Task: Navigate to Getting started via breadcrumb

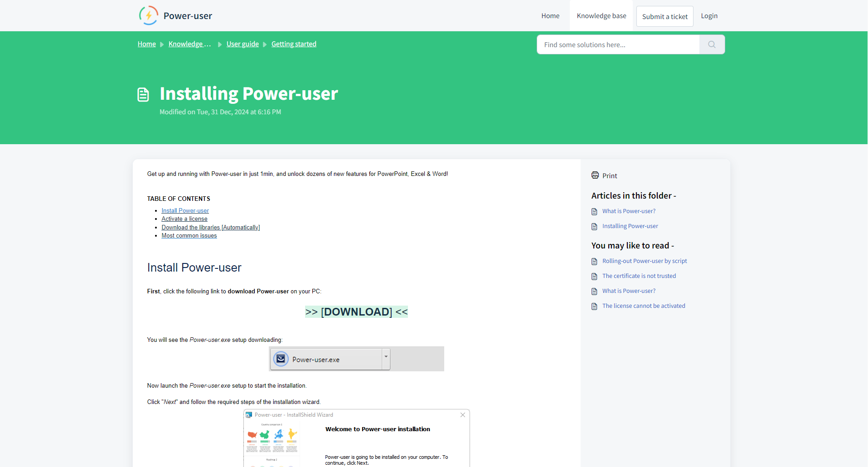Action: pyautogui.click(x=293, y=44)
